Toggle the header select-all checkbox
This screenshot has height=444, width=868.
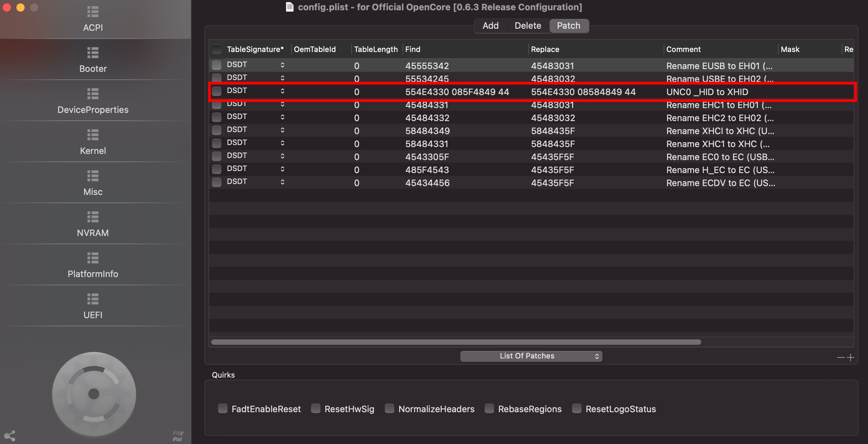click(217, 49)
